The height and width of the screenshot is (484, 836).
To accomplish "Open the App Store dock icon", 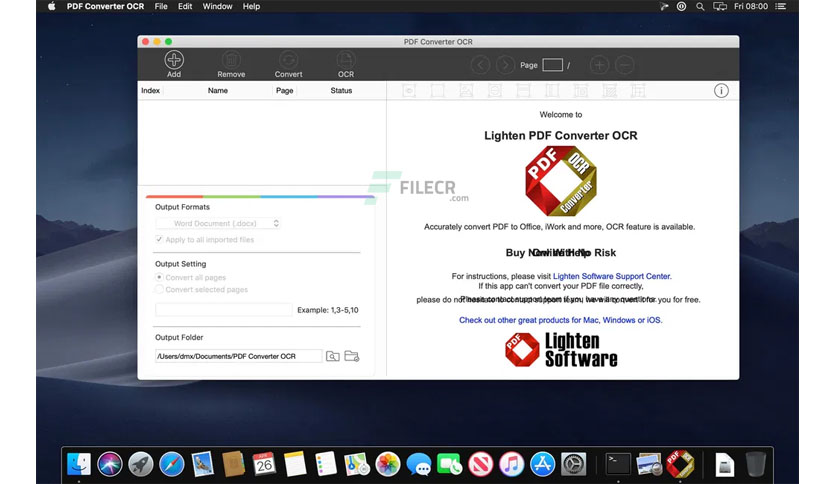I will [x=542, y=464].
